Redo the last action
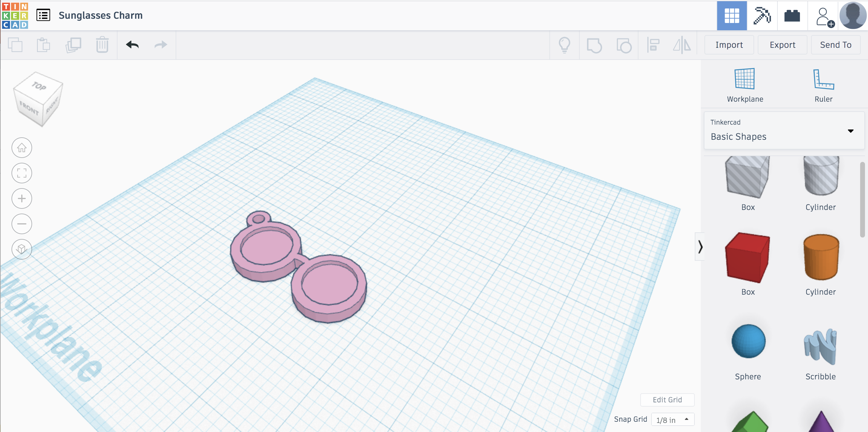The width and height of the screenshot is (868, 432). click(x=161, y=45)
